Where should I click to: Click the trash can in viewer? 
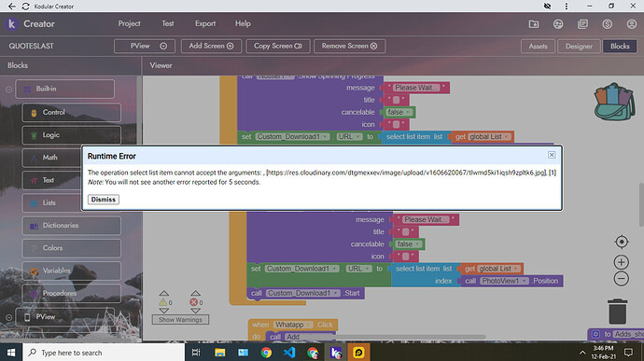click(617, 312)
